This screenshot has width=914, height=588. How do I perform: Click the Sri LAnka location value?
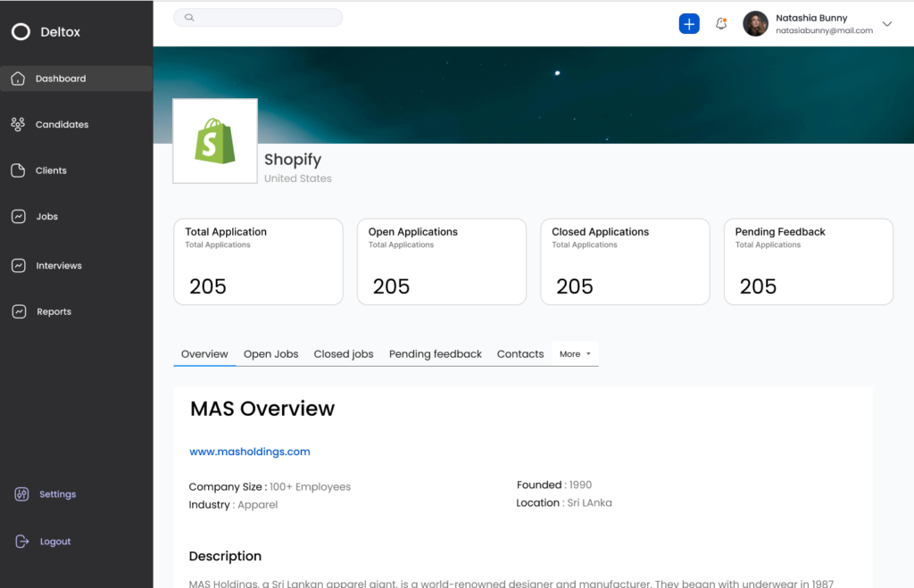click(x=589, y=503)
